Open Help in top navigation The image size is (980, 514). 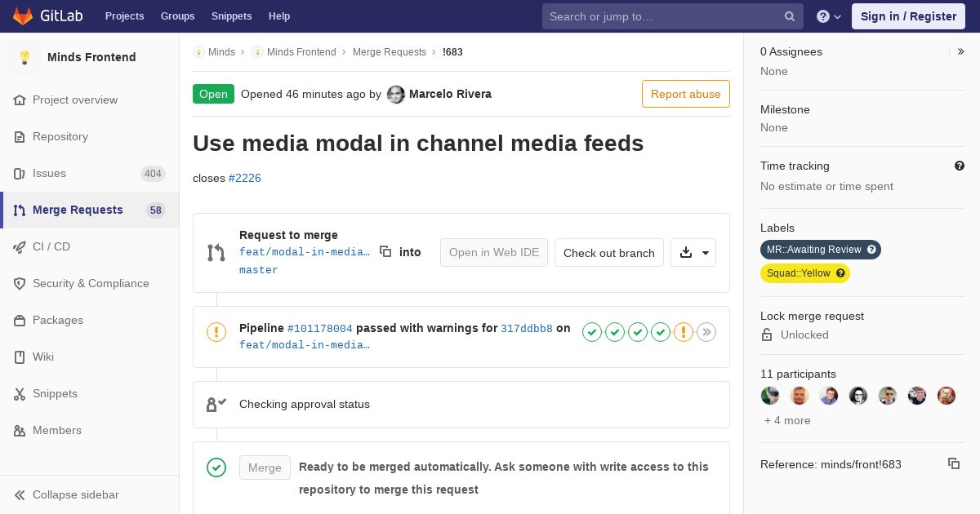click(x=279, y=16)
